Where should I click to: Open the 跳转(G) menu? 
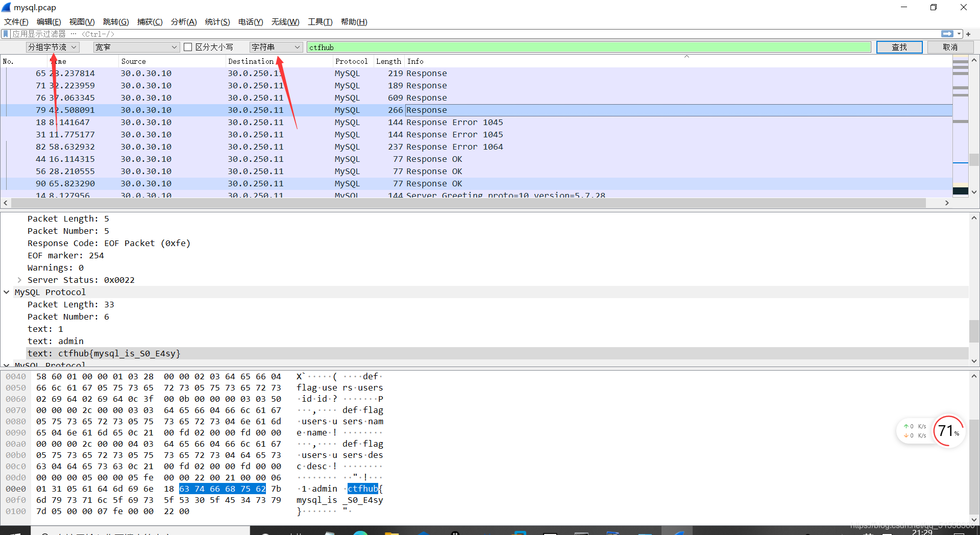[116, 21]
